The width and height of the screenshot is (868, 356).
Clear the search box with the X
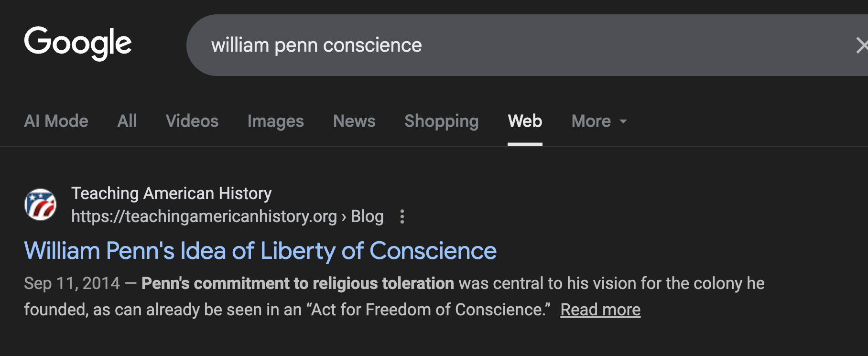coord(861,46)
